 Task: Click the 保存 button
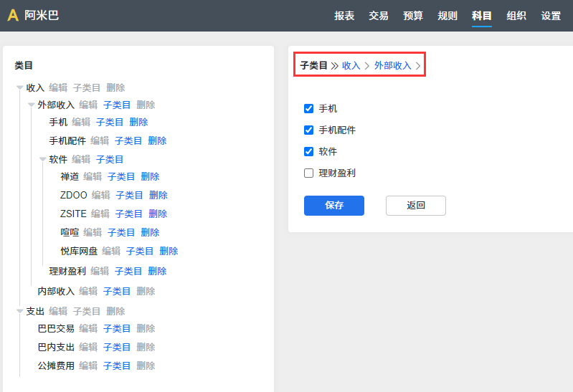click(334, 206)
